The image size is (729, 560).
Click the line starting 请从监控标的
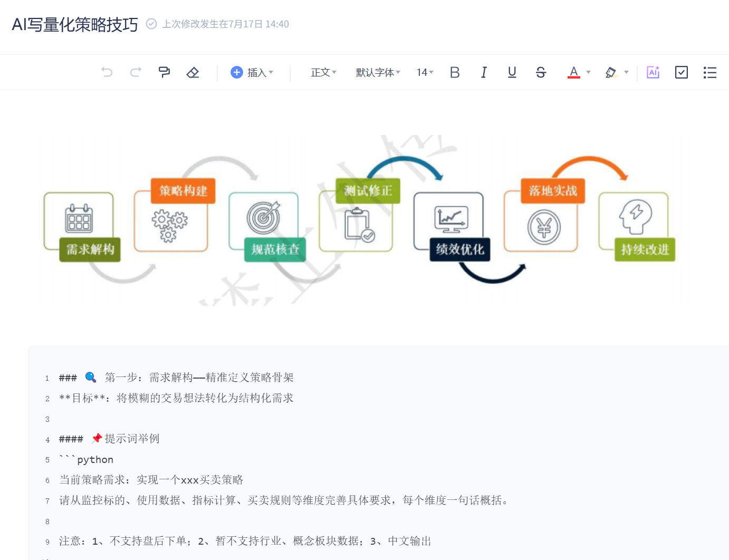click(x=284, y=500)
